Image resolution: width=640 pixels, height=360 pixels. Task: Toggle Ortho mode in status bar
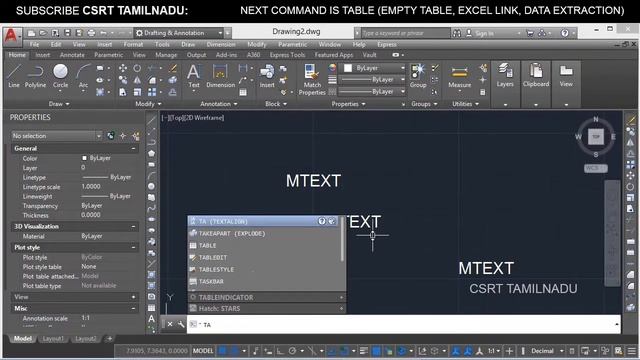(x=280, y=351)
